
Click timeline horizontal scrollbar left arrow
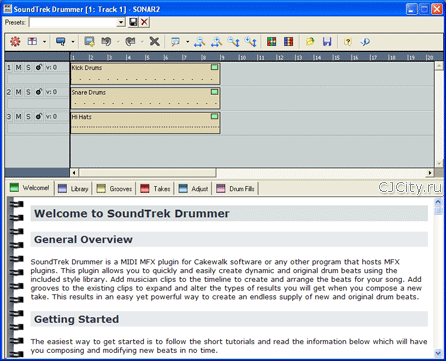point(74,173)
